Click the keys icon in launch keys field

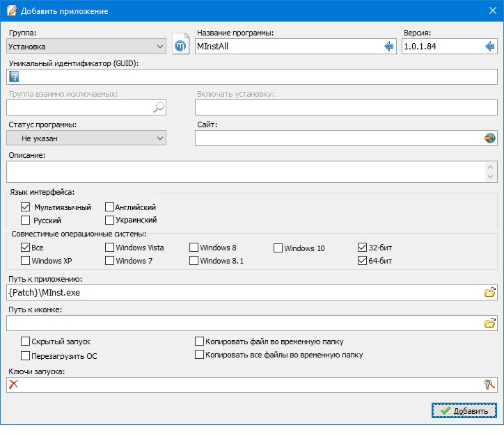(490, 385)
